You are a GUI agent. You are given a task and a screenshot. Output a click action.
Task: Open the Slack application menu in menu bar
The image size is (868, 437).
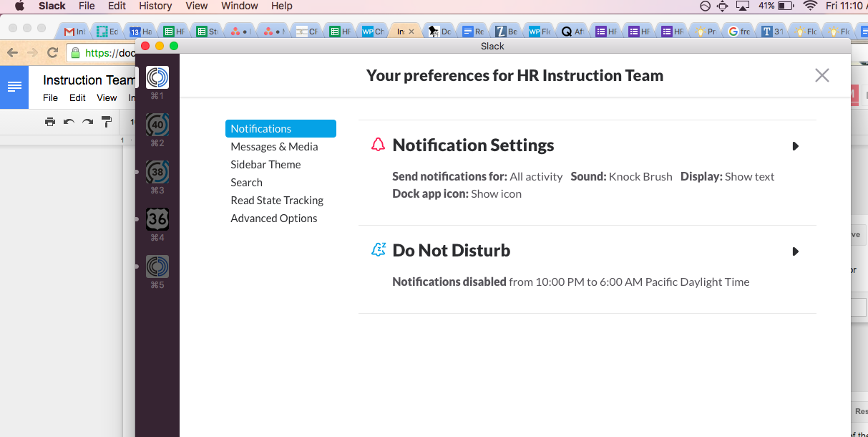point(52,6)
